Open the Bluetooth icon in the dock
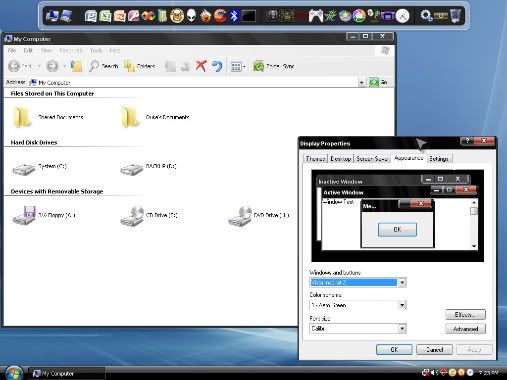 234,16
